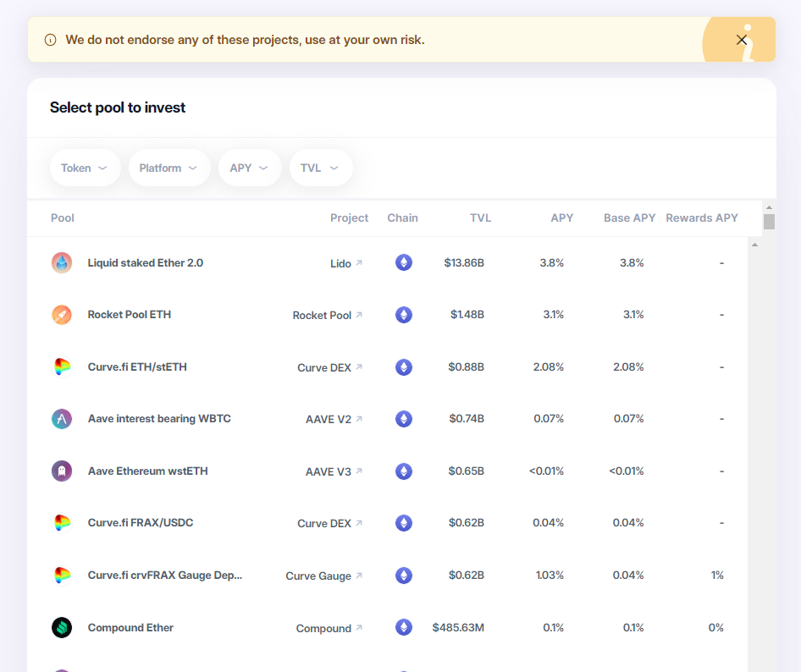Click the external link arrow beside Lido

[359, 263]
